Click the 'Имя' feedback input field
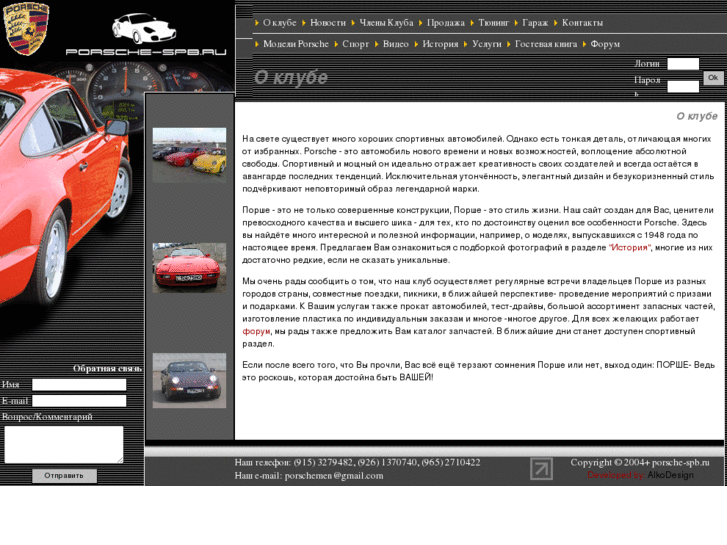 pos(79,385)
